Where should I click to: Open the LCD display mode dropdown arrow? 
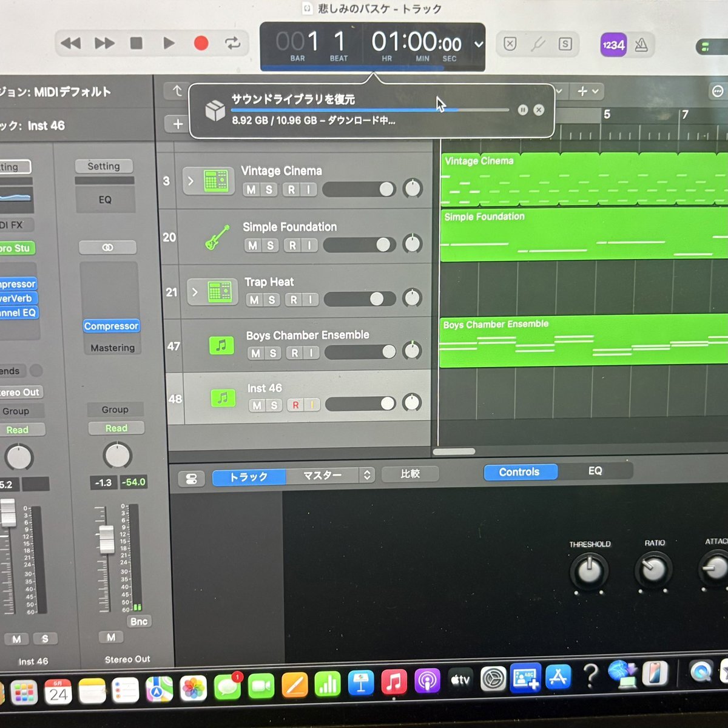pyautogui.click(x=479, y=44)
